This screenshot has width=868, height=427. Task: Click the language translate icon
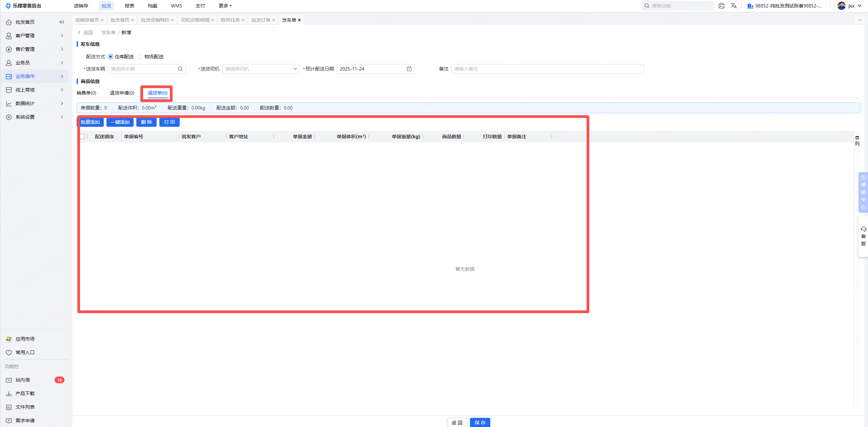[734, 6]
